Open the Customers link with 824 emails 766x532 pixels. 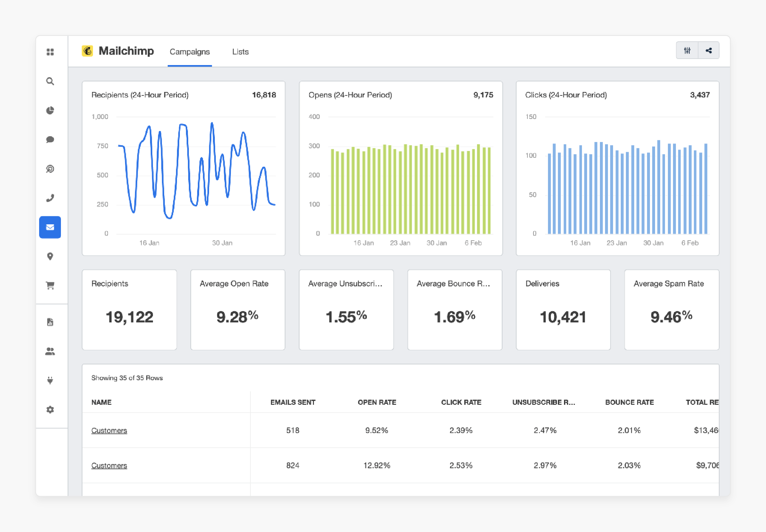pos(109,465)
